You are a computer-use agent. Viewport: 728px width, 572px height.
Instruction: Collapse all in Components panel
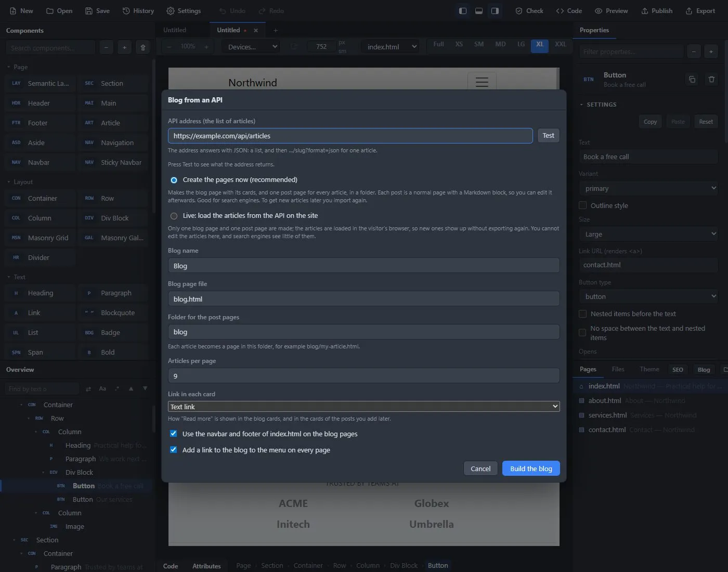[x=106, y=48]
